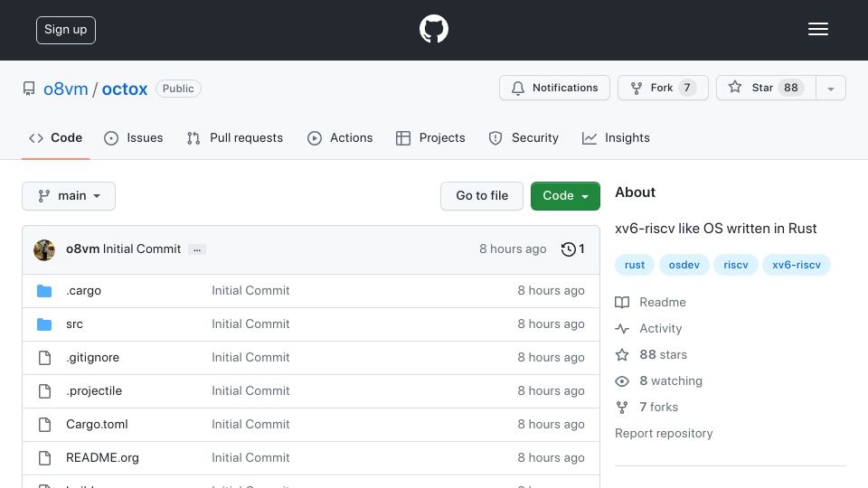The height and width of the screenshot is (488, 868).
Task: Open the Issues tab
Action: pos(134,137)
